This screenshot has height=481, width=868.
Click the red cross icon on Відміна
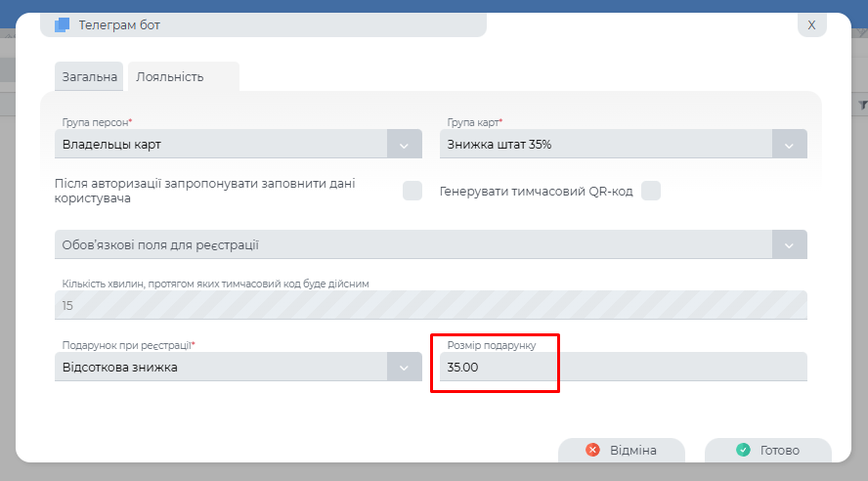[x=592, y=450]
